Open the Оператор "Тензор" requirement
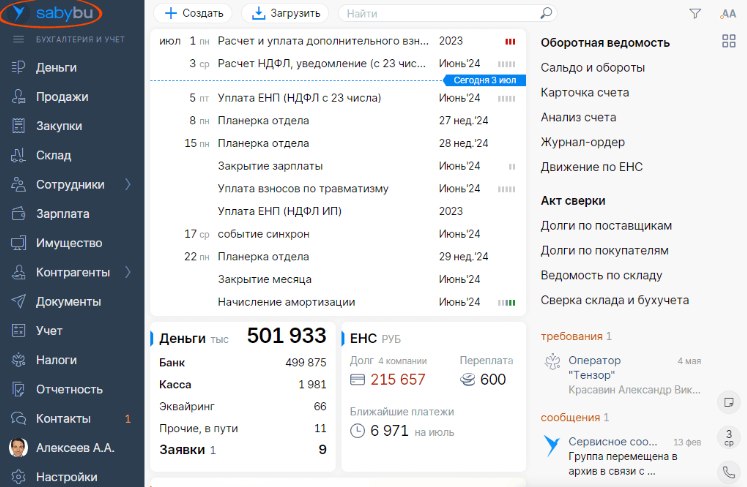The image size is (747, 487). (x=623, y=375)
